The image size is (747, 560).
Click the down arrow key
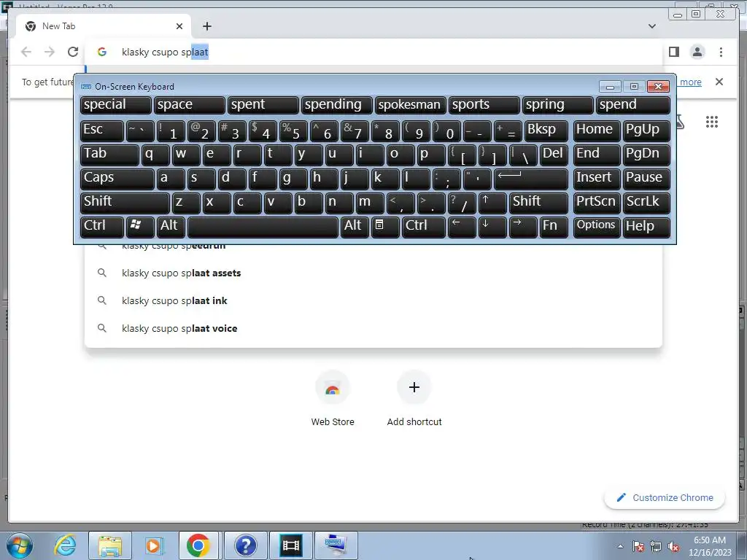click(492, 227)
